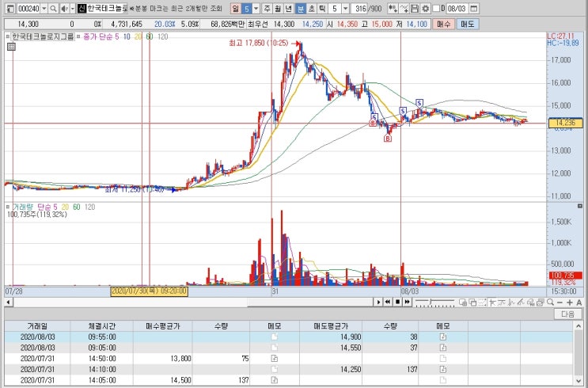
Task: Click the grid table icon on chart
Action: [11, 47]
